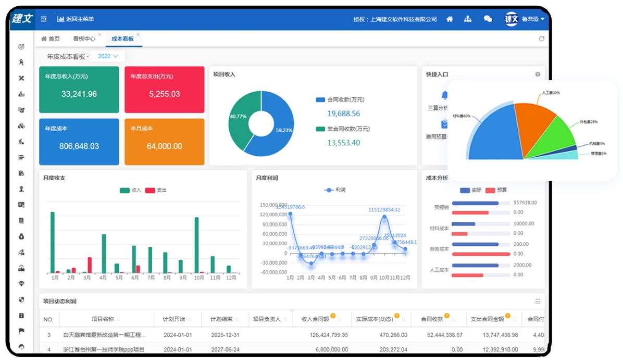The height and width of the screenshot is (364, 623).
Task: Click the home icon in top header
Action: click(x=450, y=19)
